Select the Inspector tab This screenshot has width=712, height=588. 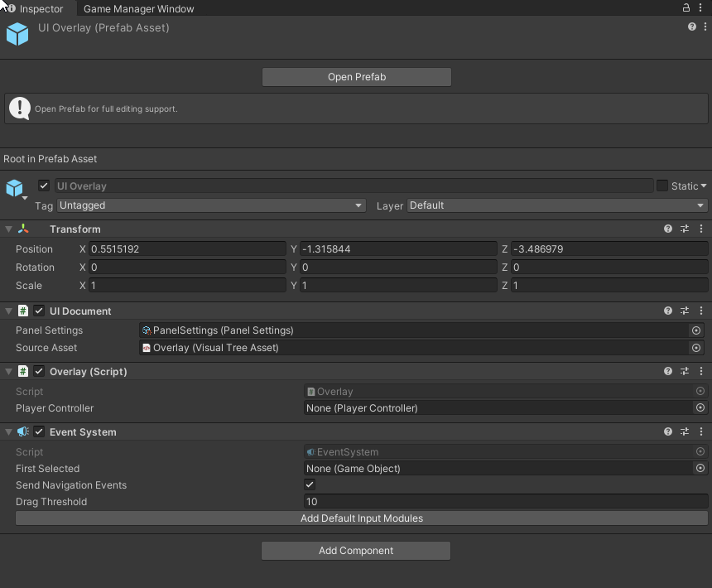tap(37, 8)
